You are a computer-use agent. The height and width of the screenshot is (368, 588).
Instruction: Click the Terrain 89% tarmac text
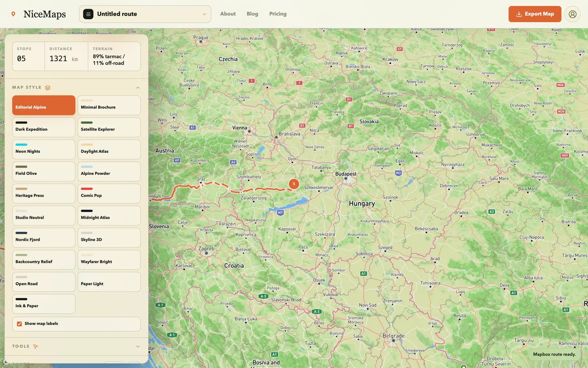tap(108, 60)
